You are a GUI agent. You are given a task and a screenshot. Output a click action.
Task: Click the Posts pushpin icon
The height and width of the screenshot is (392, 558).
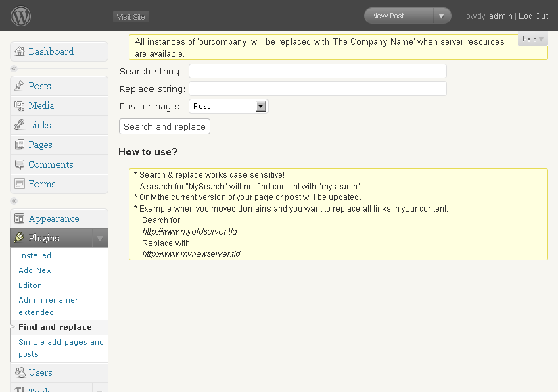tap(19, 86)
